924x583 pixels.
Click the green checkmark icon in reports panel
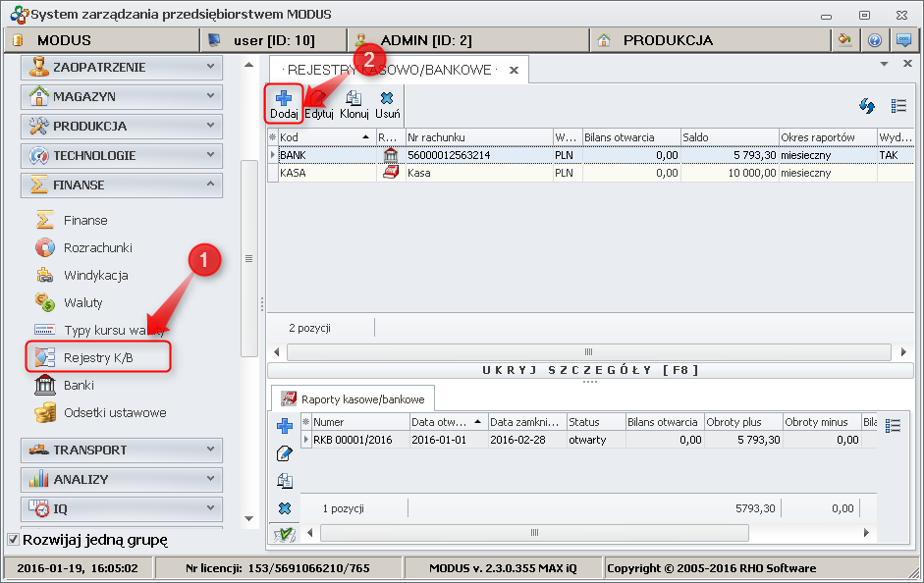click(x=285, y=534)
